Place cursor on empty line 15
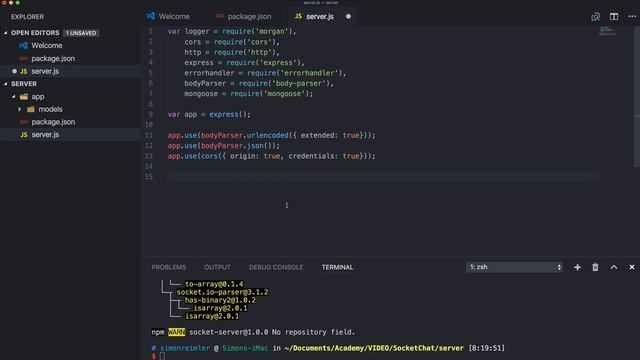 point(383,177)
